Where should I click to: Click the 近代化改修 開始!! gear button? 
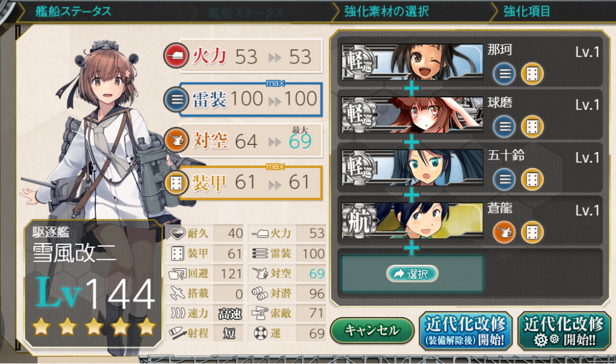(563, 330)
